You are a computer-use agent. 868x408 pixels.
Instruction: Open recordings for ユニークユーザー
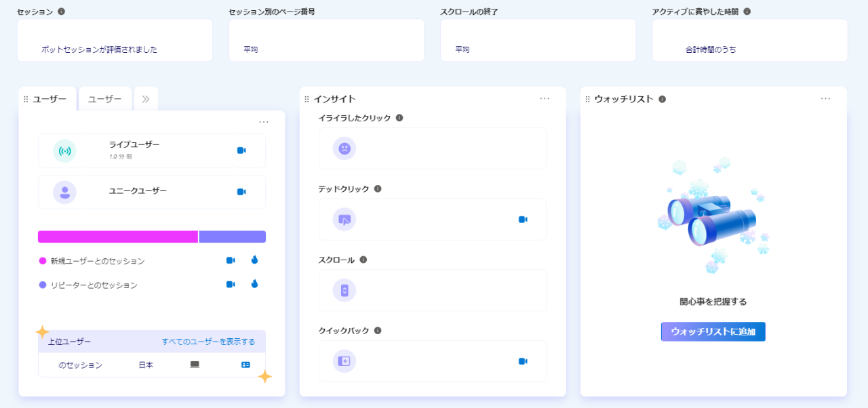tap(241, 192)
